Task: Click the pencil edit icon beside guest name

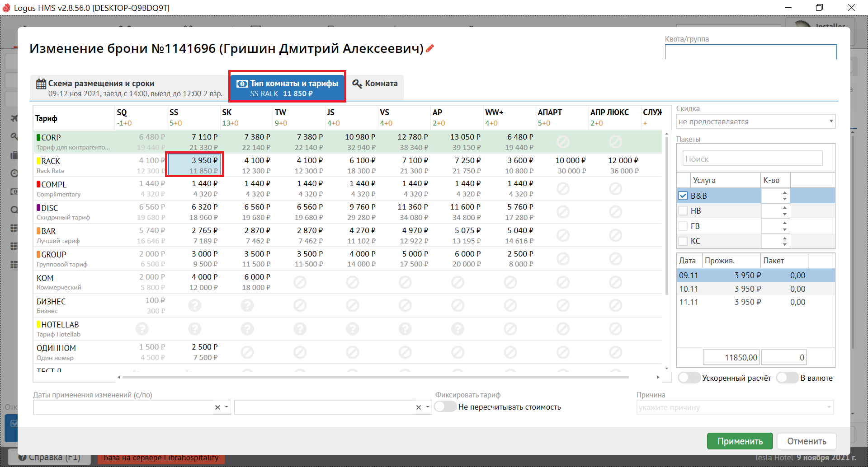Action: click(x=430, y=48)
